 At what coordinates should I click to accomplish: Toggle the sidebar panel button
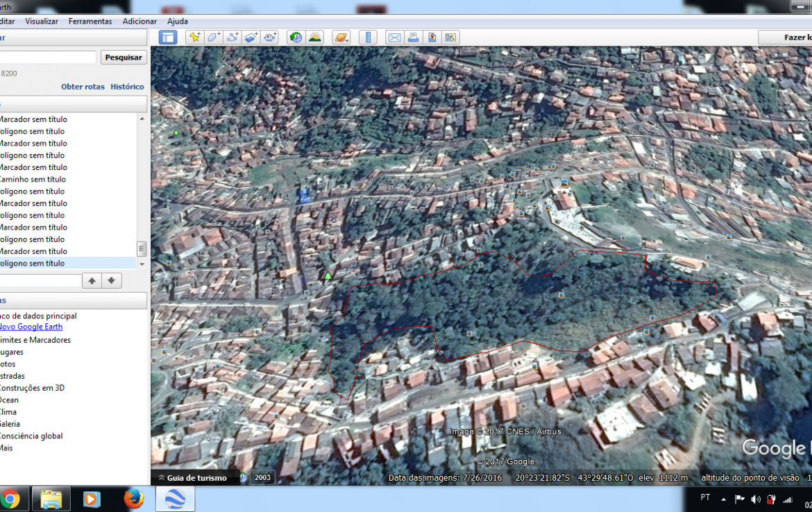(x=168, y=37)
